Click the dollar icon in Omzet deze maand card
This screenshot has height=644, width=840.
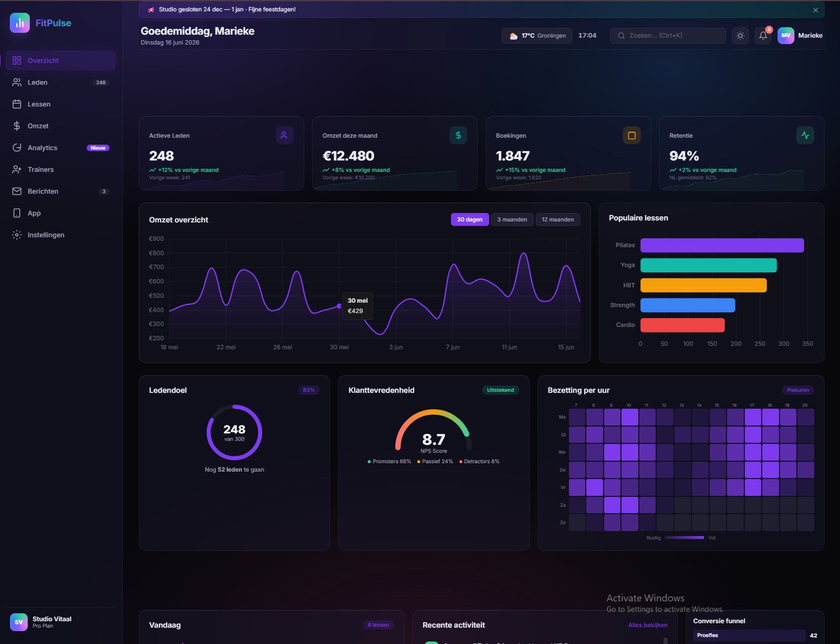pyautogui.click(x=458, y=135)
